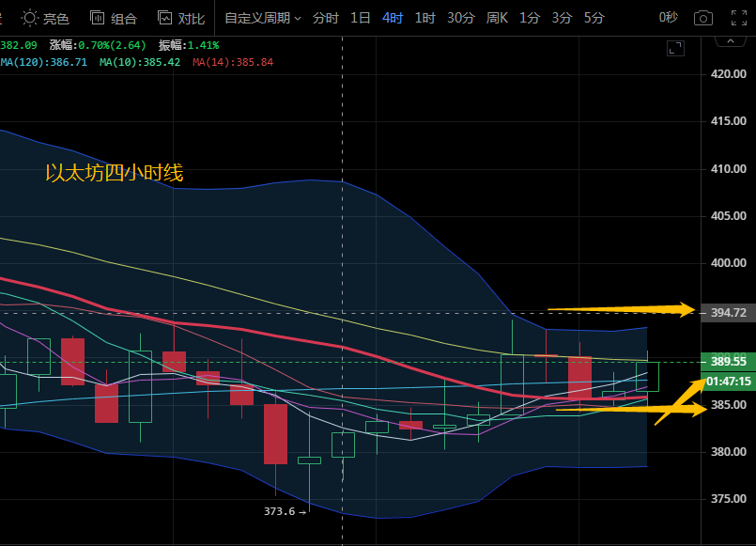Click the 0秒 refresh timer

pos(668,18)
